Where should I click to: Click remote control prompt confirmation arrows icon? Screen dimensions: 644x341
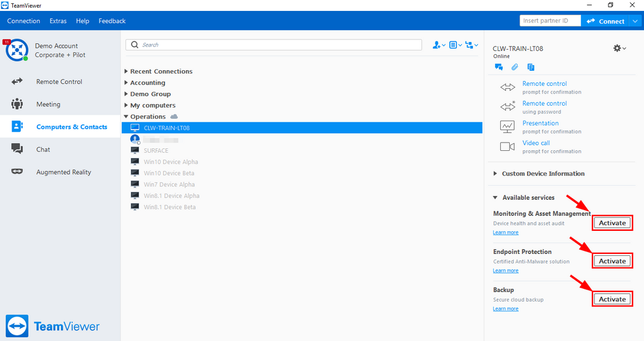[x=507, y=87]
